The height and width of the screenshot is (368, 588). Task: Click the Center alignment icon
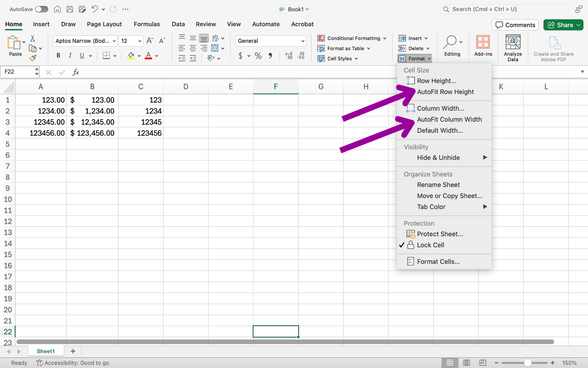(193, 48)
